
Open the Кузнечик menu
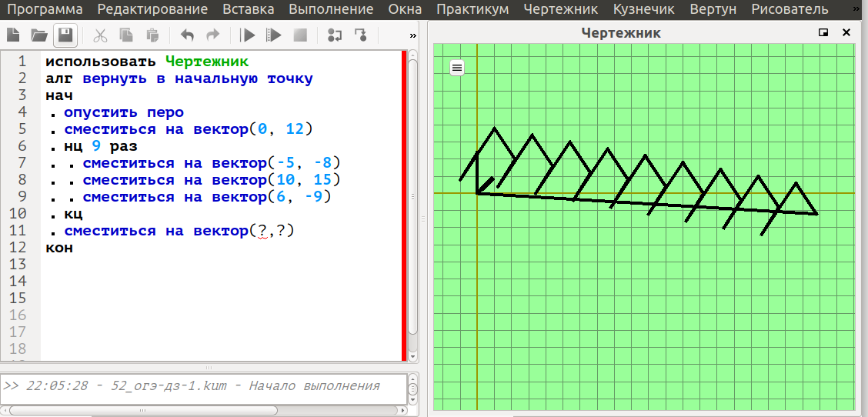click(x=644, y=9)
